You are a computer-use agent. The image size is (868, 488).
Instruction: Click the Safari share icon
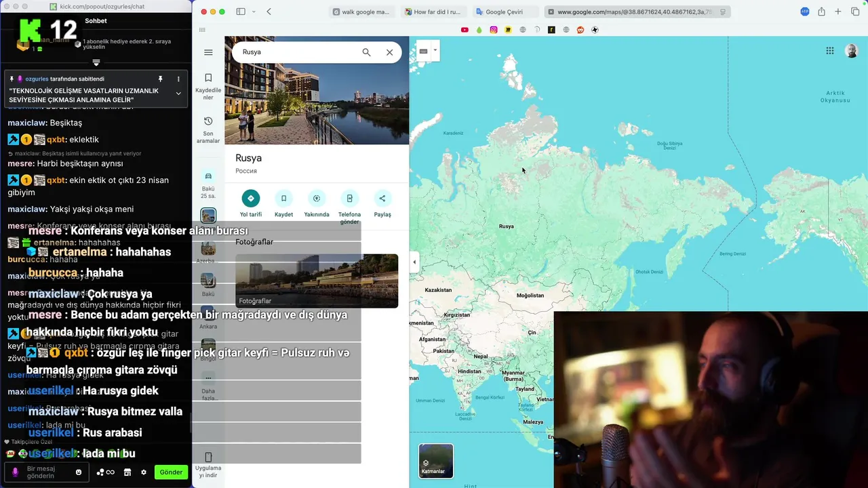point(821,12)
